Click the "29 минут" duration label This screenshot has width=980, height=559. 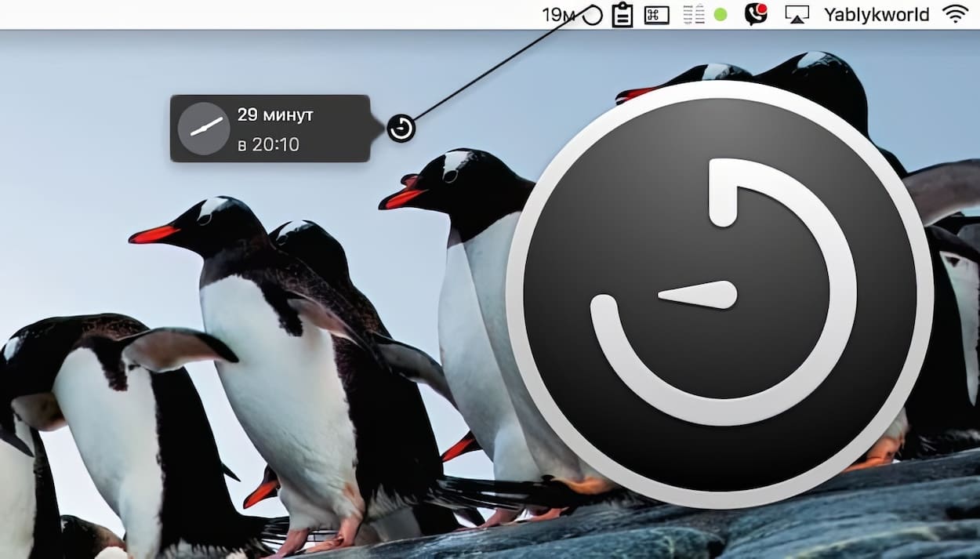275,114
